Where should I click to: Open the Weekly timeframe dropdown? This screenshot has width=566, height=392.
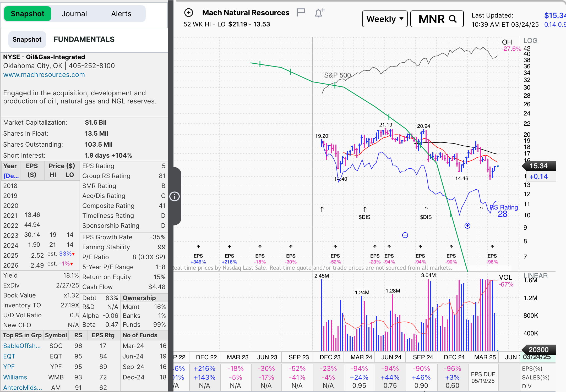[385, 19]
